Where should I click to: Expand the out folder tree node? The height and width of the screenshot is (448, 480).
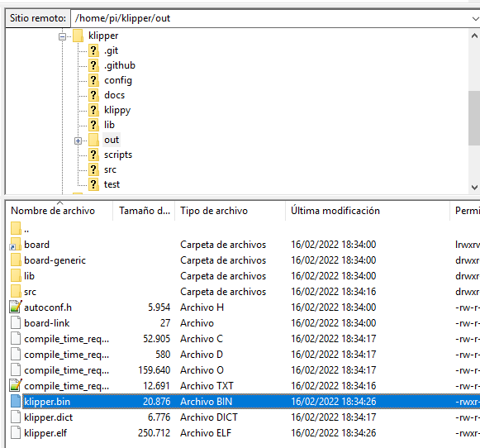point(78,141)
